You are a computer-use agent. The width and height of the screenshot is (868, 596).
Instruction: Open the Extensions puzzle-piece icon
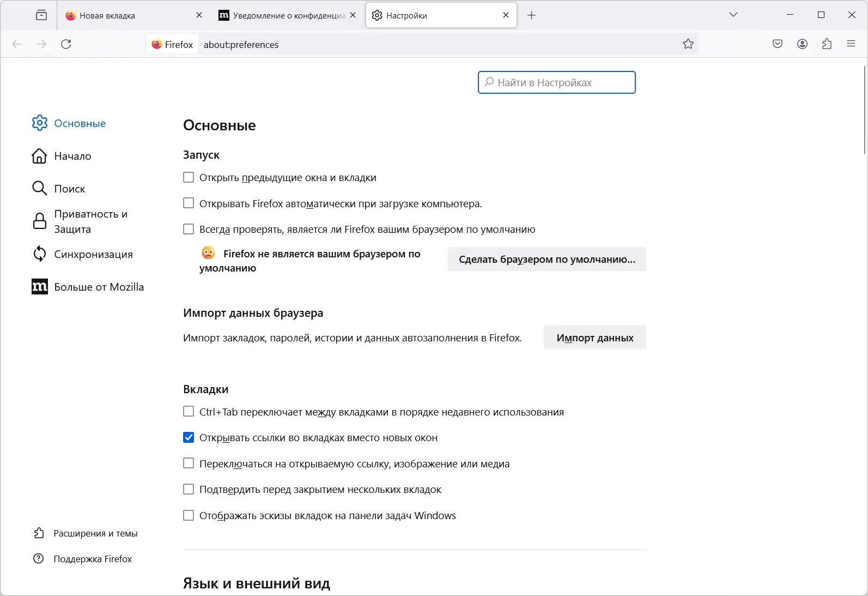827,44
